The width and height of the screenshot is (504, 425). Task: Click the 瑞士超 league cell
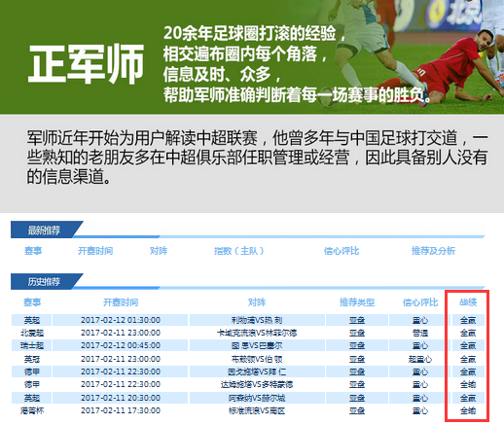coord(32,345)
